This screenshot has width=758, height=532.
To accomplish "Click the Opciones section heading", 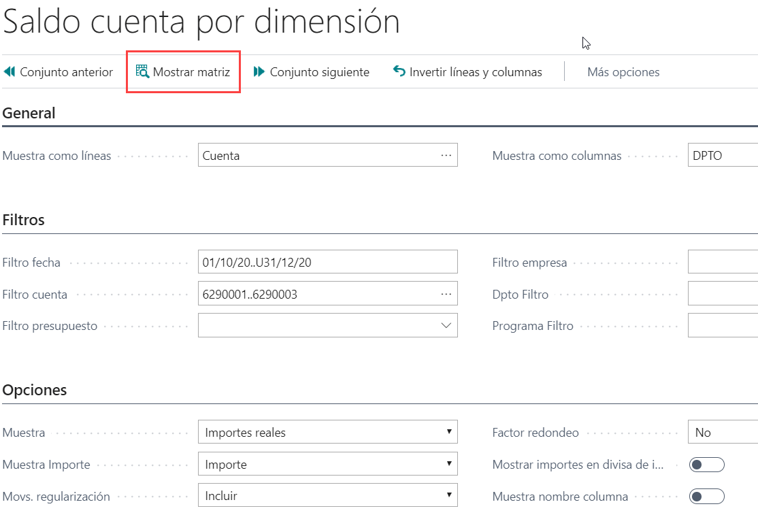I will tap(35, 390).
